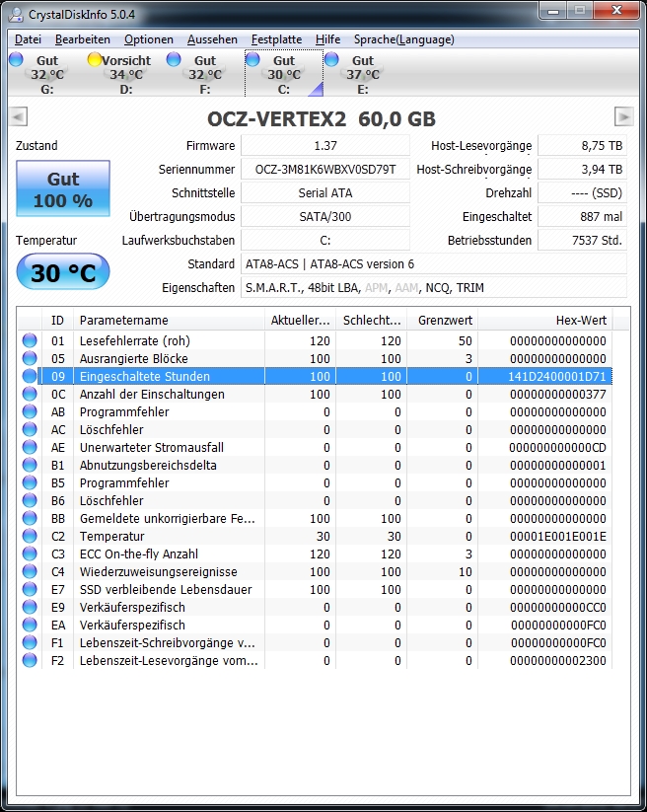The height and width of the screenshot is (812, 647).
Task: Click the blue status orb for drive G:
Action: click(x=16, y=59)
